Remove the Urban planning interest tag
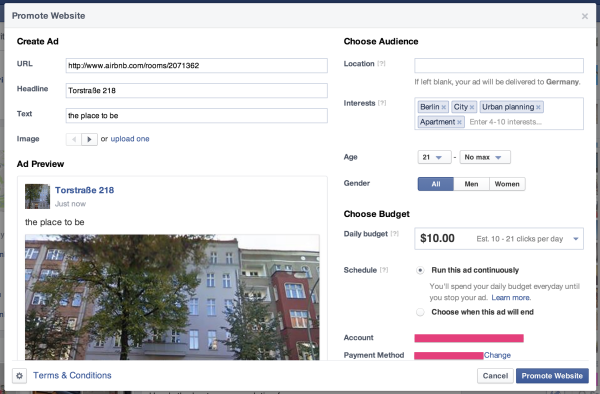The height and width of the screenshot is (394, 600). [538, 107]
